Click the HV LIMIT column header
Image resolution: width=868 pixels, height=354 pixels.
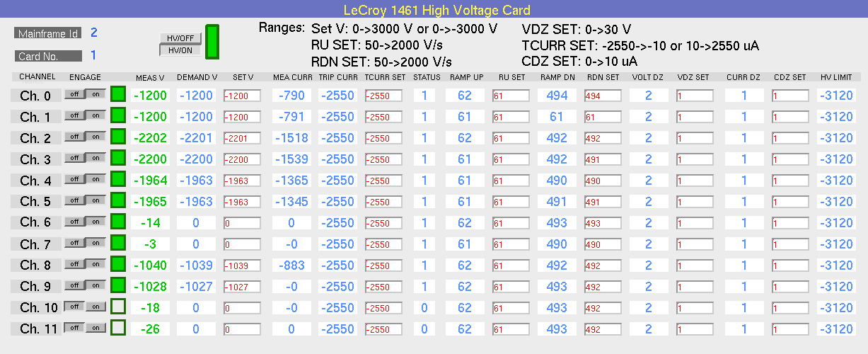click(x=837, y=77)
